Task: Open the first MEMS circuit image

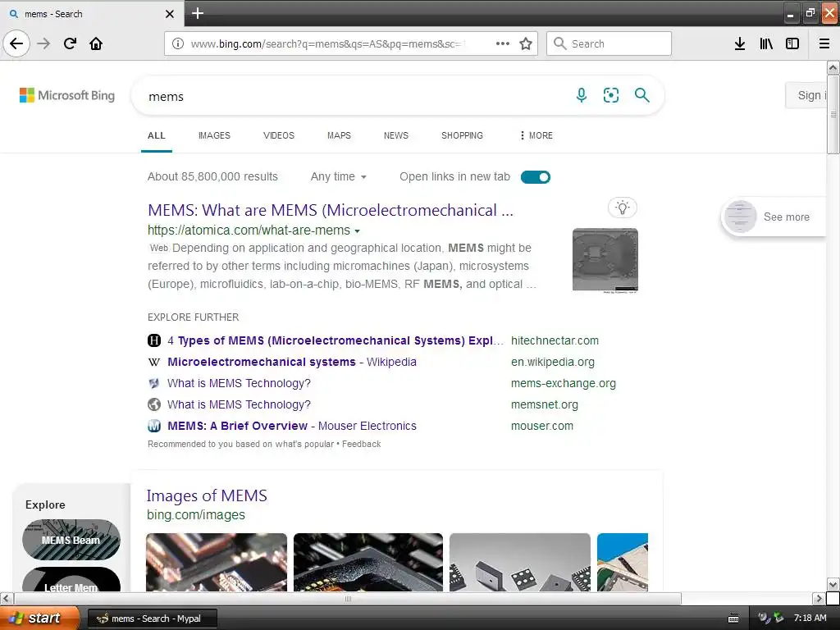Action: [x=217, y=562]
